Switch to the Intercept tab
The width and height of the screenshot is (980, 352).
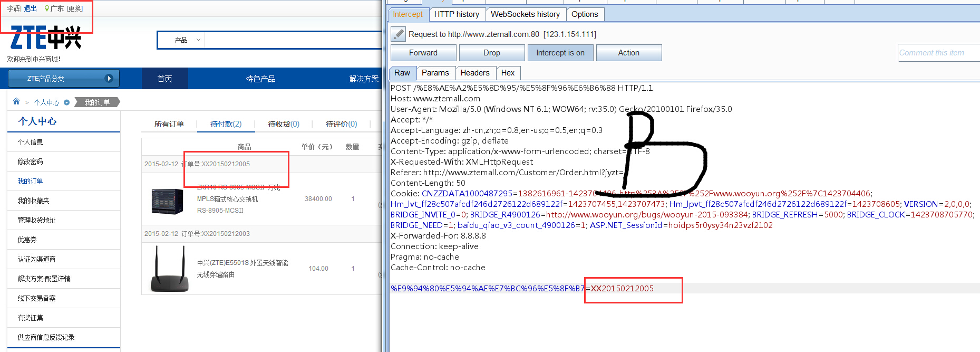click(407, 14)
